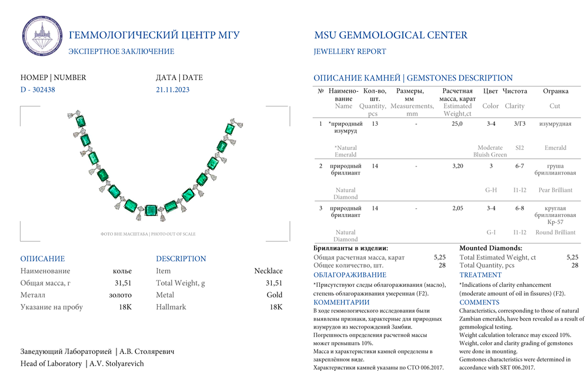Click the date 21.11.2023
The height and width of the screenshot is (371, 588).
173,90
